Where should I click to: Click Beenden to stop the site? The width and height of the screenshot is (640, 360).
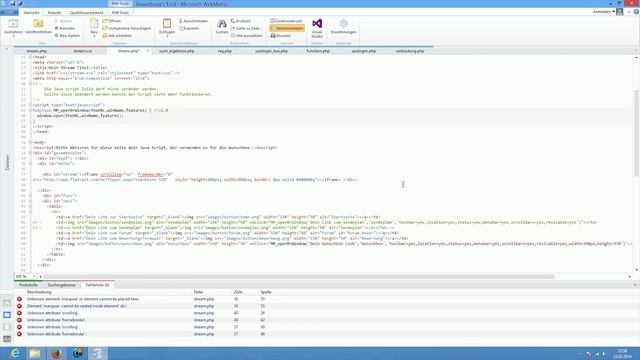pos(64,28)
